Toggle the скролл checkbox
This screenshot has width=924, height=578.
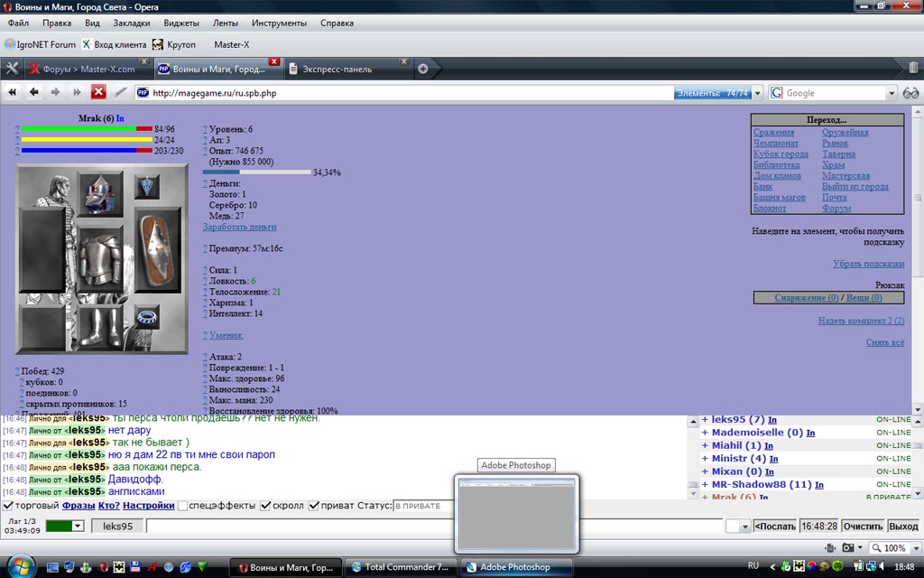pyautogui.click(x=266, y=506)
